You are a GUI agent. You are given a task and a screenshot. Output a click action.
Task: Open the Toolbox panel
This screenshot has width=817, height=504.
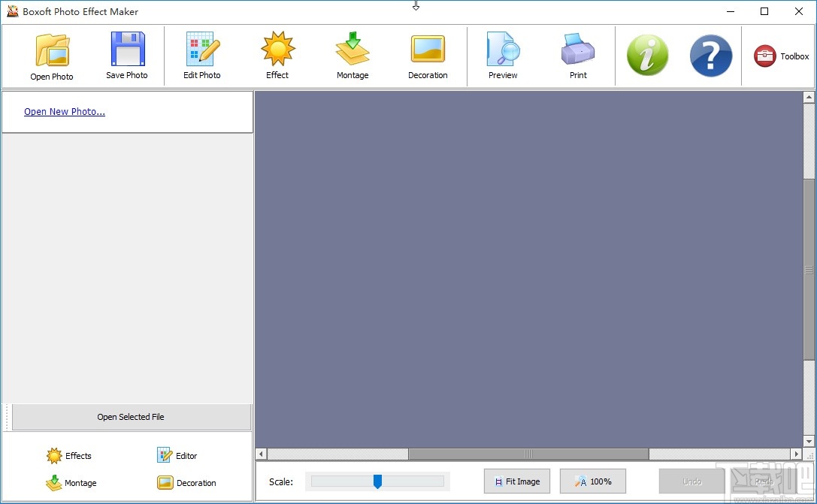tap(779, 56)
